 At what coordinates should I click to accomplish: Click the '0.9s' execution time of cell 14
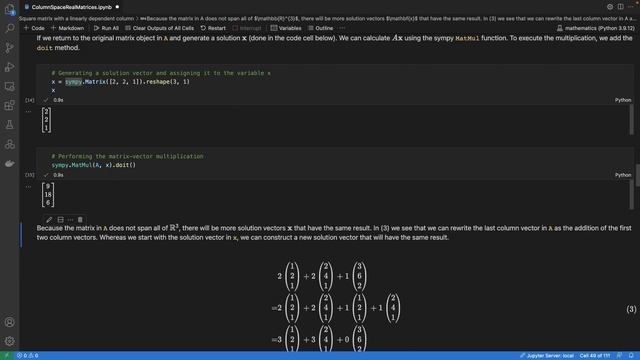click(58, 100)
